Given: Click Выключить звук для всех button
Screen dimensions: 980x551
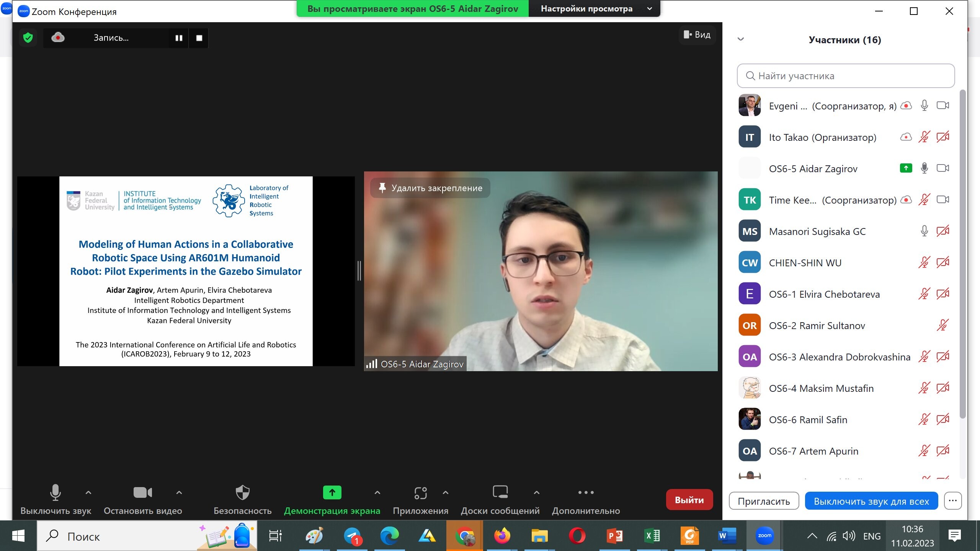Looking at the screenshot, I should click(871, 501).
